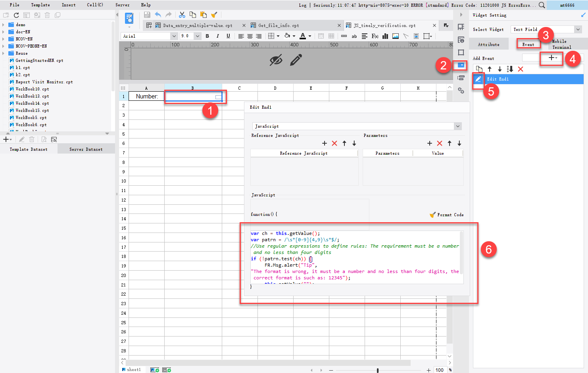Screen dimensions: 588x373
Task: Insert a chart using the bar chart icon
Action: click(x=385, y=36)
